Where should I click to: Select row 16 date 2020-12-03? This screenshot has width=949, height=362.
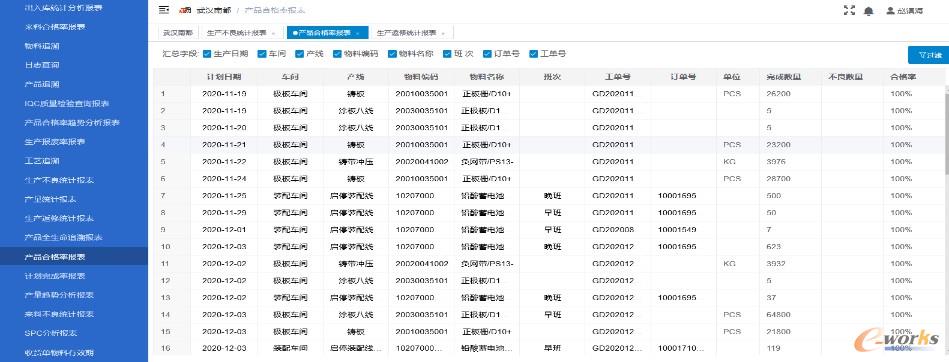click(224, 348)
